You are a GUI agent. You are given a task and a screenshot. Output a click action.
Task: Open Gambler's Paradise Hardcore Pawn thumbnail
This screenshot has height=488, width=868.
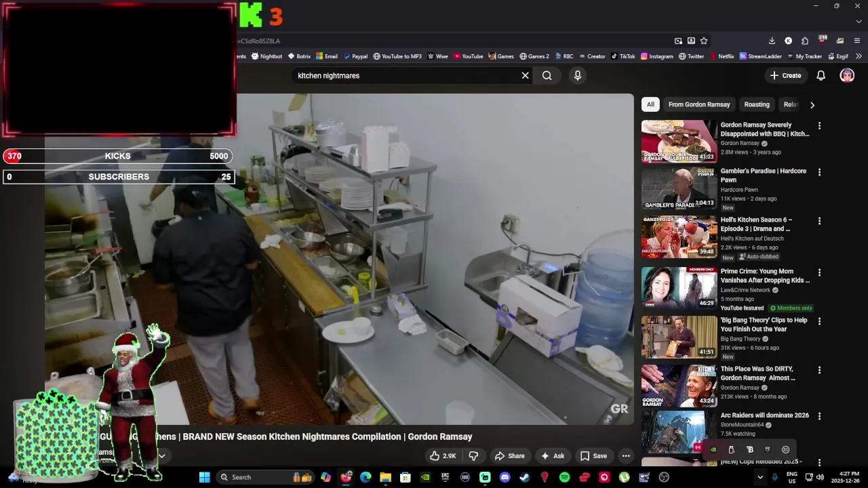(x=679, y=188)
